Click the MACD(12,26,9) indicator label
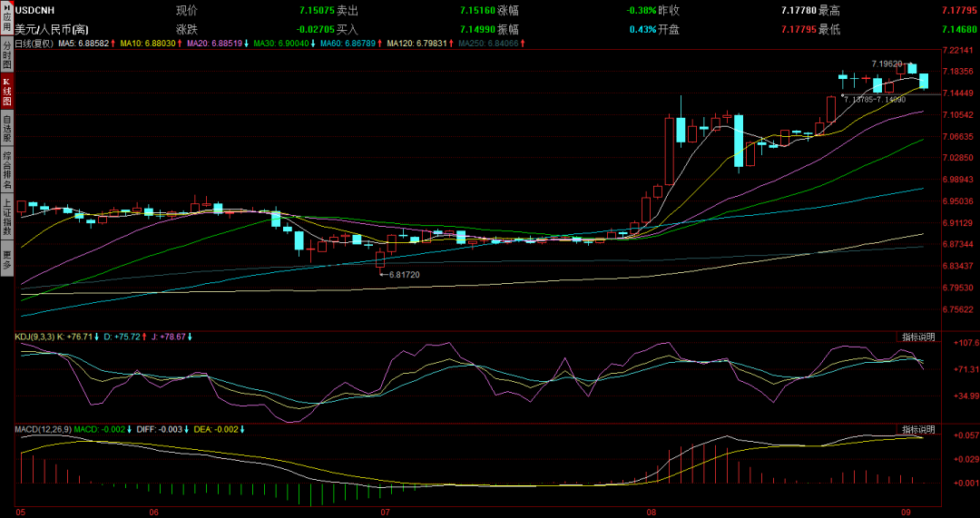Image resolution: width=980 pixels, height=518 pixels. coord(44,429)
